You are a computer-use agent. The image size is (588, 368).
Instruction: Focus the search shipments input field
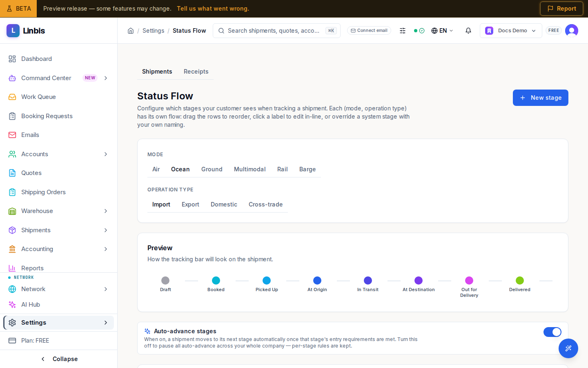(276, 31)
